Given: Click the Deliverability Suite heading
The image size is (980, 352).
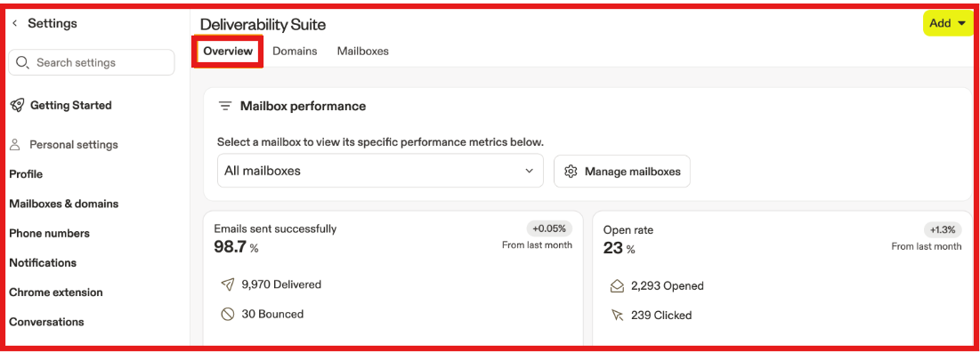Looking at the screenshot, I should point(263,25).
